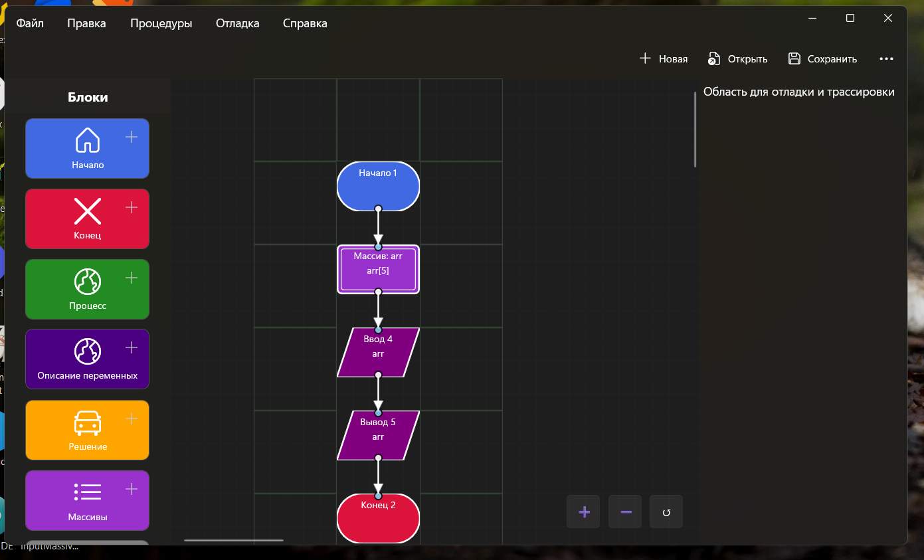Select the Массив: arr block on canvas
Viewport: 924px width, 560px height.
coord(378,270)
